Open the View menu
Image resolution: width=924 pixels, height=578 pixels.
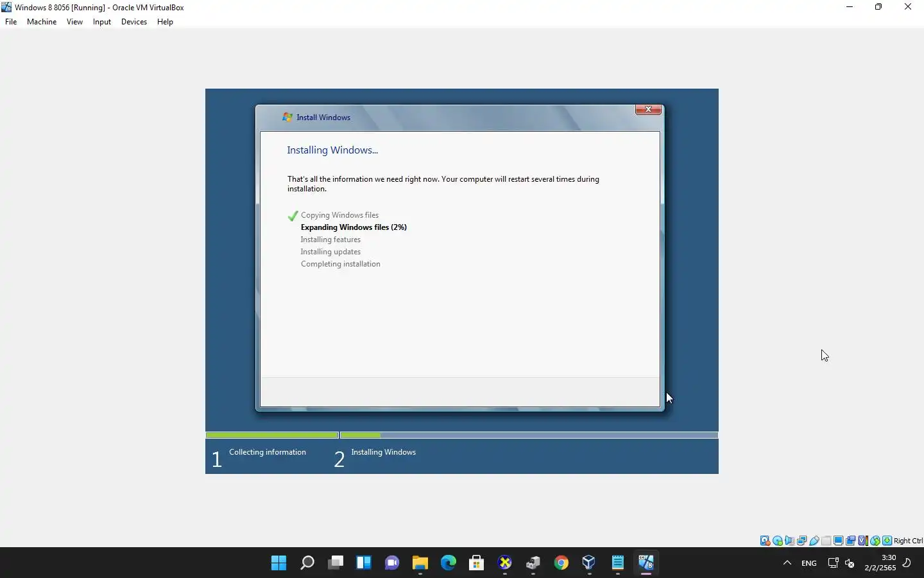pyautogui.click(x=74, y=22)
